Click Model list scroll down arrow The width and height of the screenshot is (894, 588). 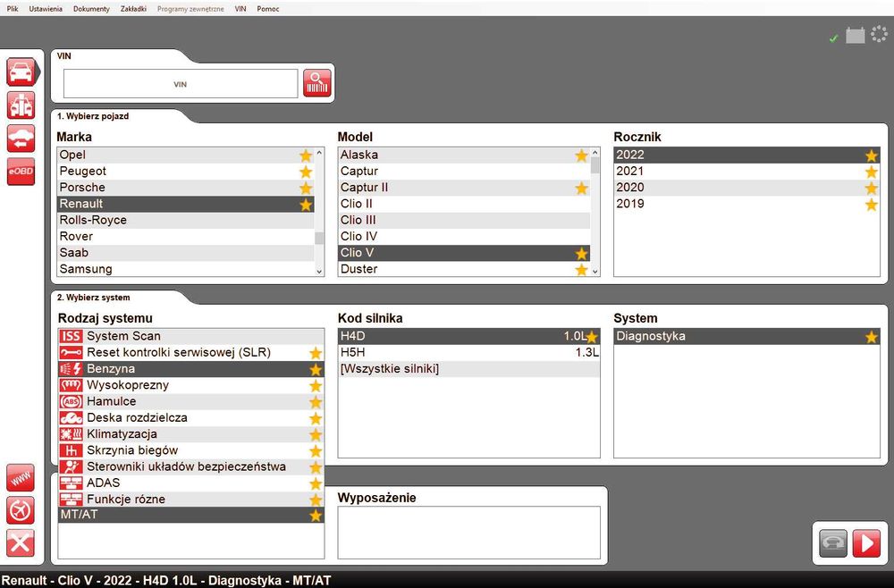click(595, 271)
